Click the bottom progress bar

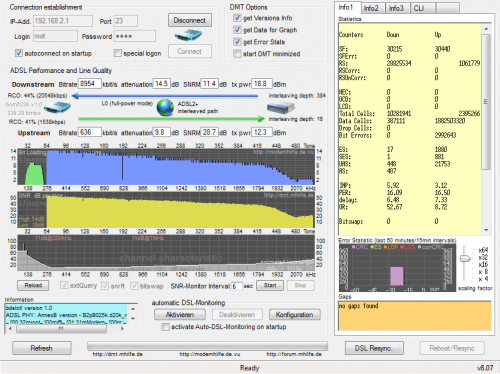tap(207, 346)
